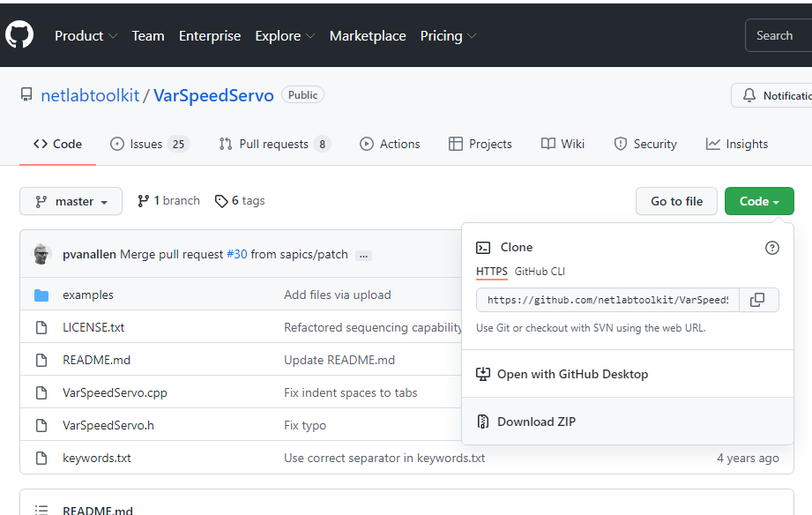
Task: Click the terminal icon beside Clone
Action: click(x=483, y=248)
